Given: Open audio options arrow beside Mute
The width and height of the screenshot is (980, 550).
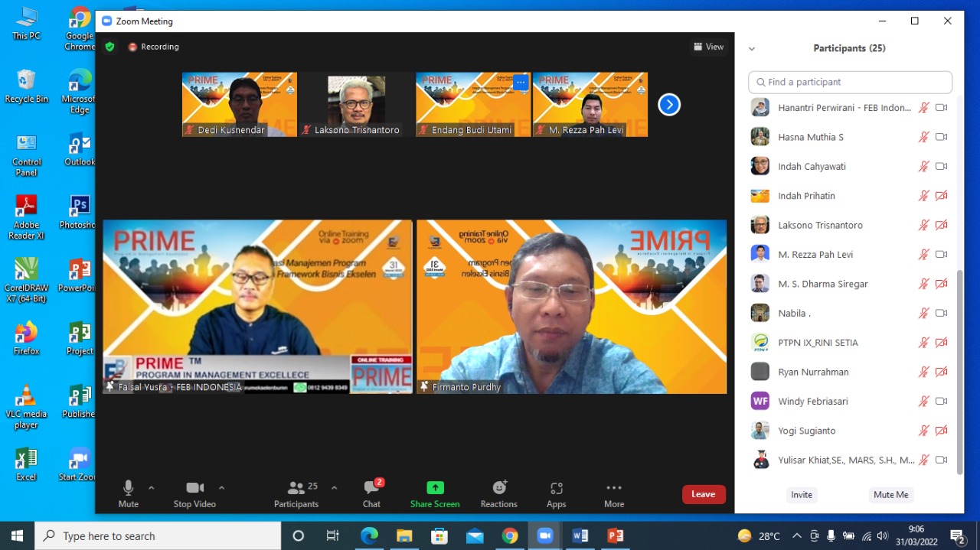Looking at the screenshot, I should (x=151, y=487).
